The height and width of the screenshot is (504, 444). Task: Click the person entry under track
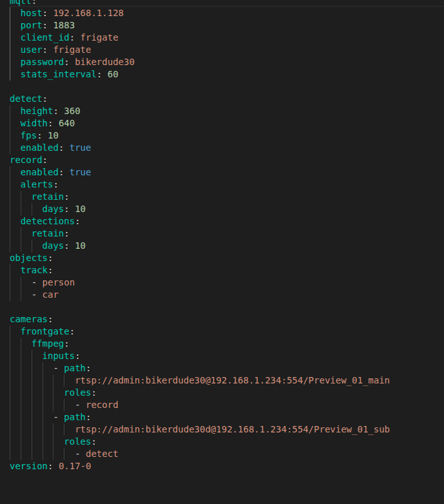click(x=59, y=282)
